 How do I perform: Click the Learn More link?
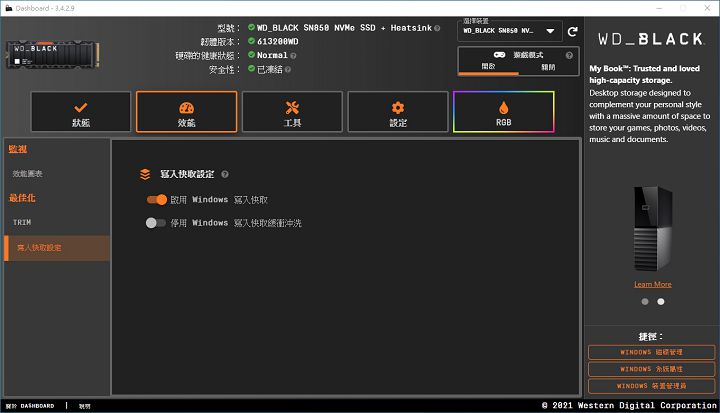[x=652, y=284]
